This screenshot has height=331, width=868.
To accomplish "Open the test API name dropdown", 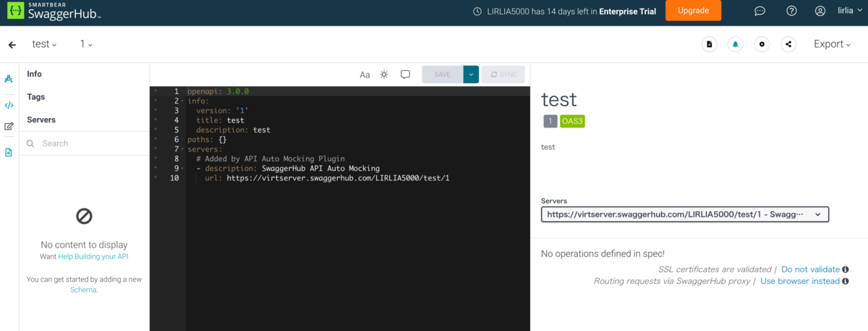I will pos(44,44).
